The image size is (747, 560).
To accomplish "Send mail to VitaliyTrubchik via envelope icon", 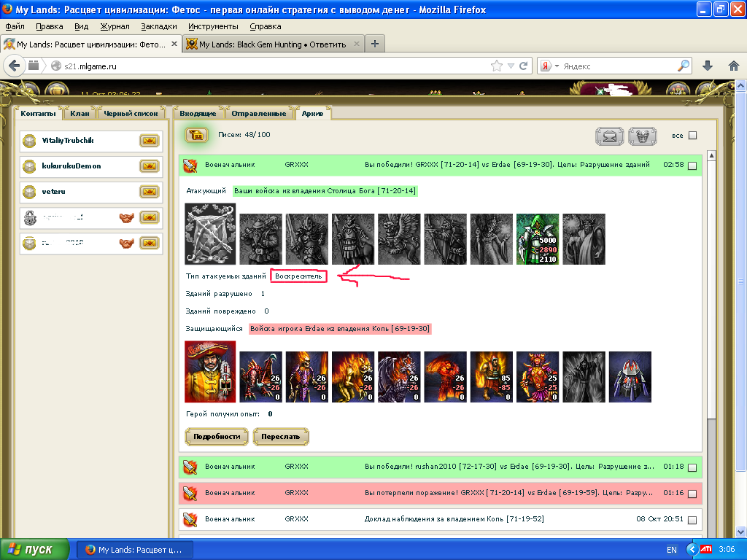I will 150,141.
